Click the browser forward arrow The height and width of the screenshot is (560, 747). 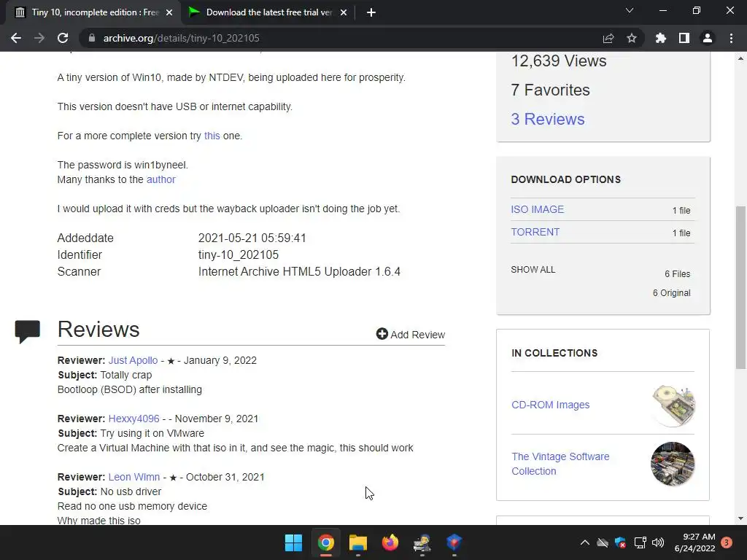click(x=39, y=38)
